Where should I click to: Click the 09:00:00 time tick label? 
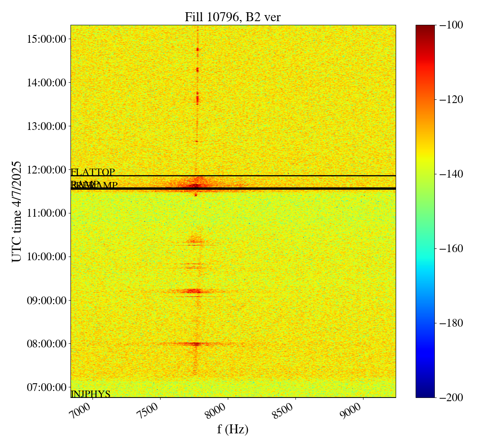46,300
